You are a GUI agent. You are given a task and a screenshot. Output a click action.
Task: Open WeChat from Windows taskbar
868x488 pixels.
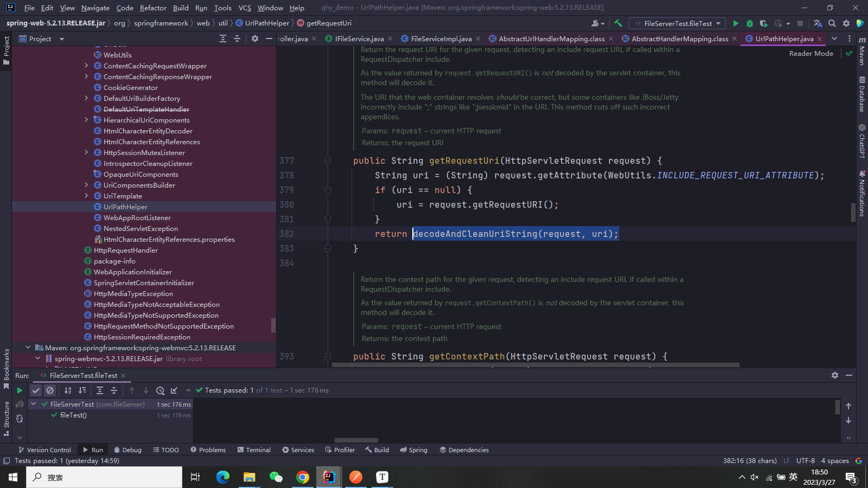276,477
